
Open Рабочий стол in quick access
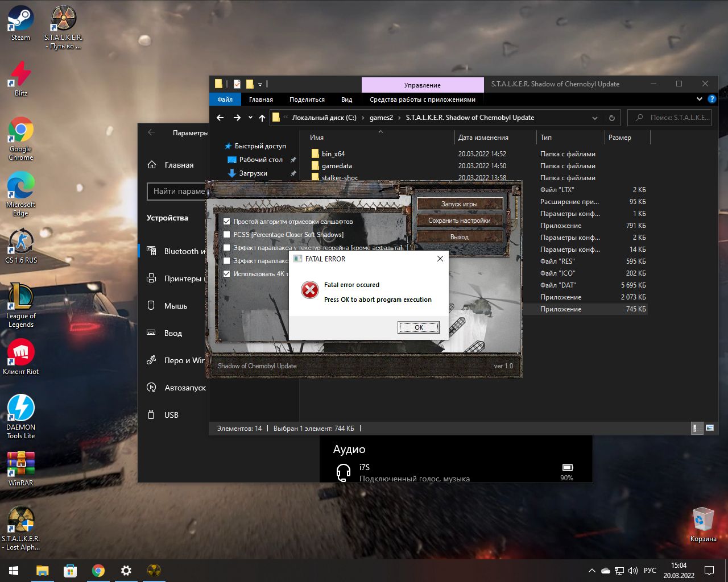coord(260,160)
